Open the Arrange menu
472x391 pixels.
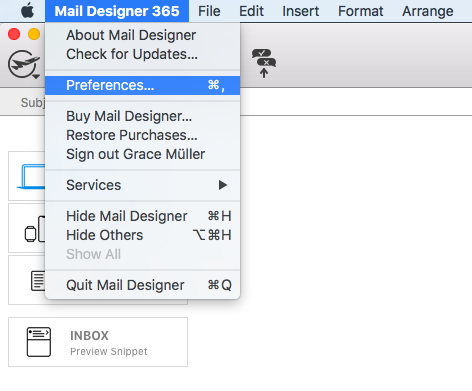(x=428, y=11)
